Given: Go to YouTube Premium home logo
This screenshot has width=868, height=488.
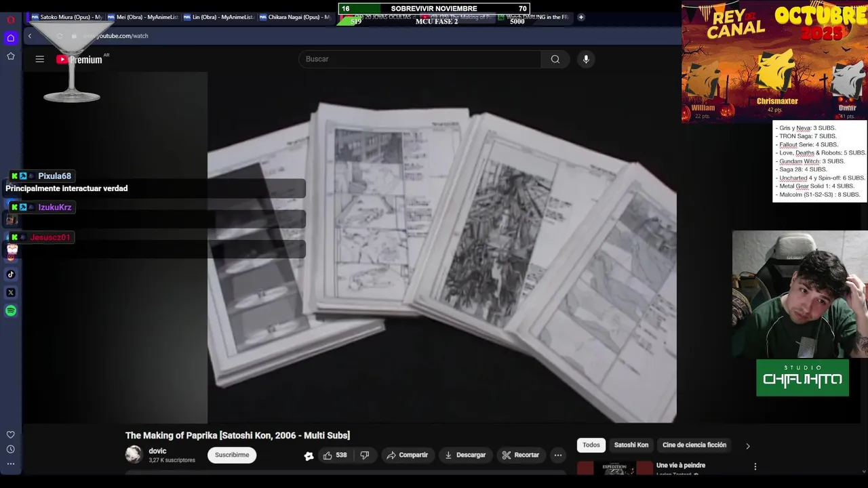Looking at the screenshot, I should pyautogui.click(x=80, y=60).
